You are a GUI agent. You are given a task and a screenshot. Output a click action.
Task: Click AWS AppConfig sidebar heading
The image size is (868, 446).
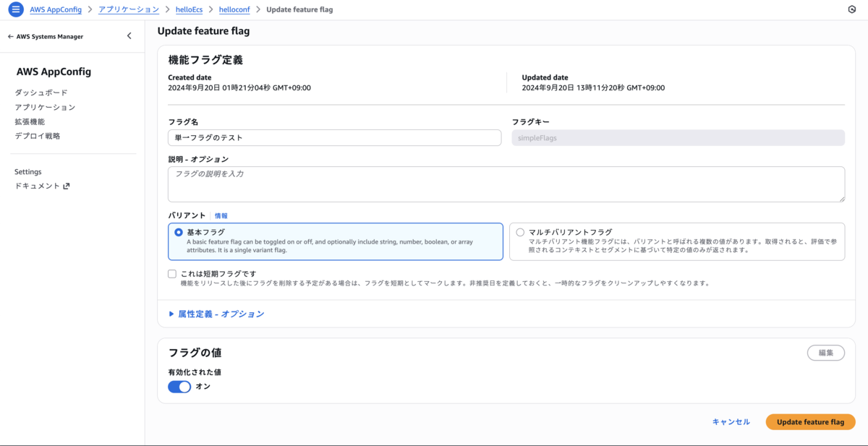(54, 72)
